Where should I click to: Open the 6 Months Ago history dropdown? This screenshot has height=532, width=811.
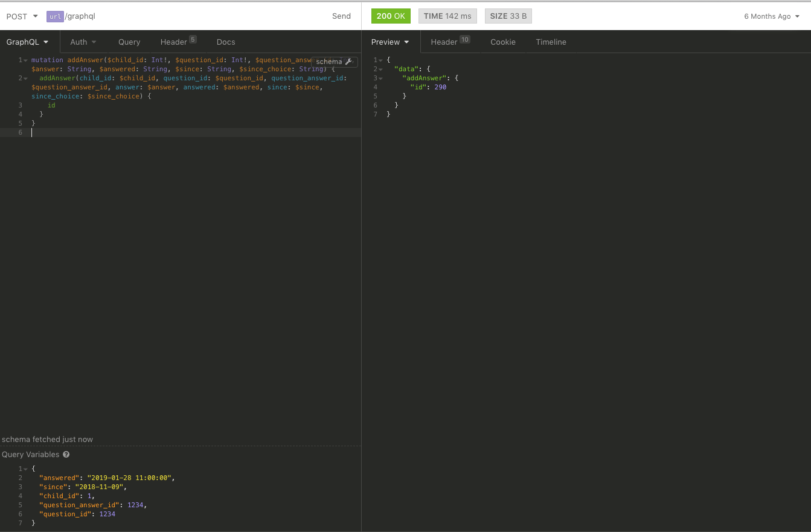pos(772,16)
